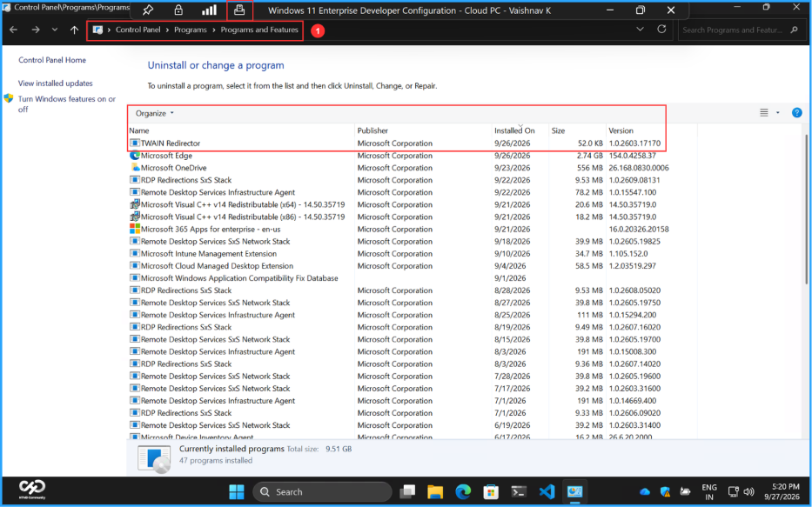Open the volume speaker tray icon

coord(748,491)
